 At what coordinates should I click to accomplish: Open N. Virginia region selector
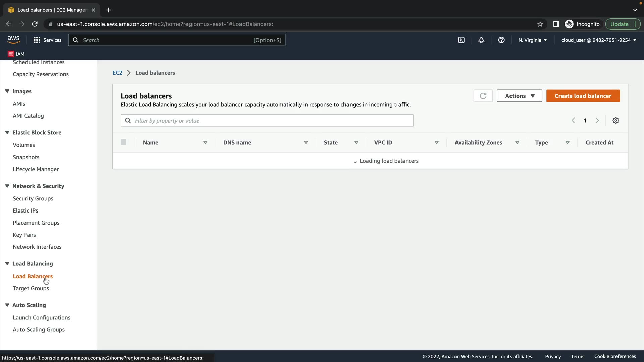pyautogui.click(x=532, y=40)
